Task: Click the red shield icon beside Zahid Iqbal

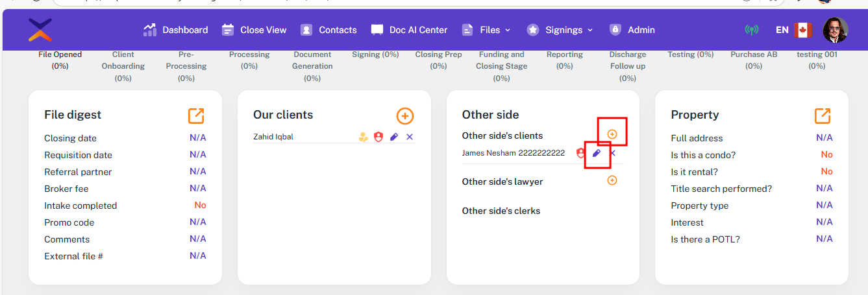Action: click(x=378, y=137)
